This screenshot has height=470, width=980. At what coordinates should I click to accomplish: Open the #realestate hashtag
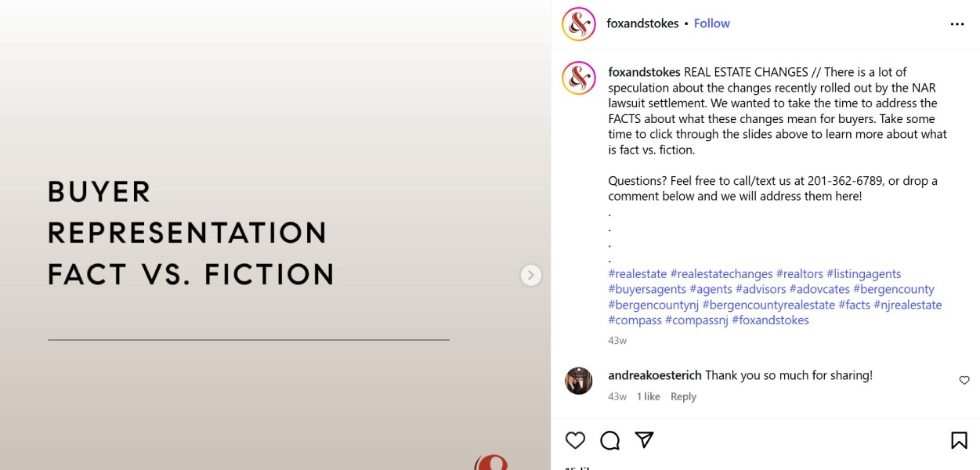coord(637,274)
